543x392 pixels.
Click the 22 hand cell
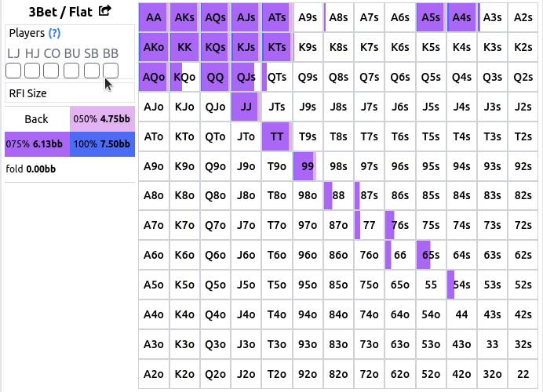pyautogui.click(x=523, y=374)
